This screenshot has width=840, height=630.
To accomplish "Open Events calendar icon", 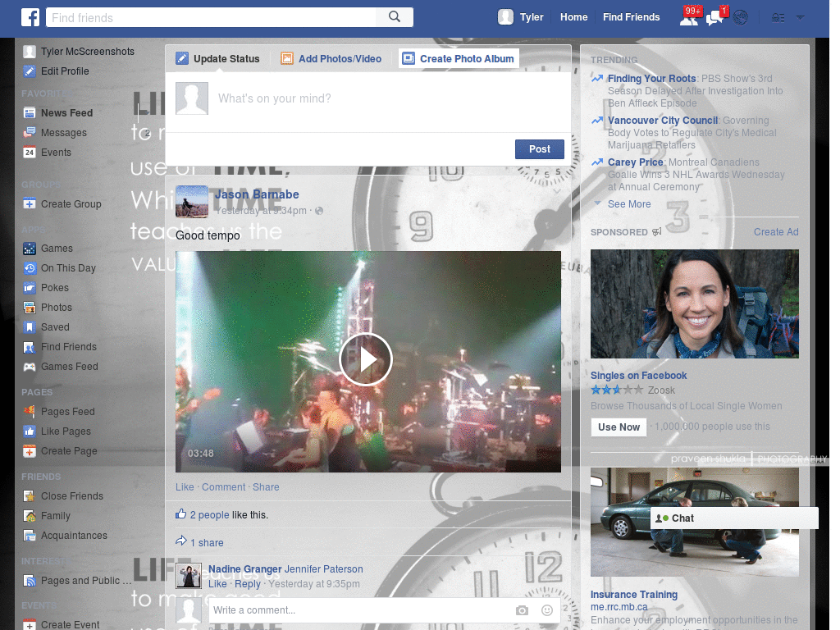I will click(x=30, y=153).
